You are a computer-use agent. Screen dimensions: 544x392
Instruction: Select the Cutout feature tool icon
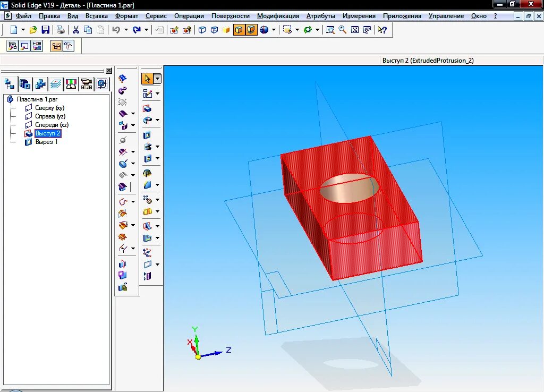click(147, 135)
